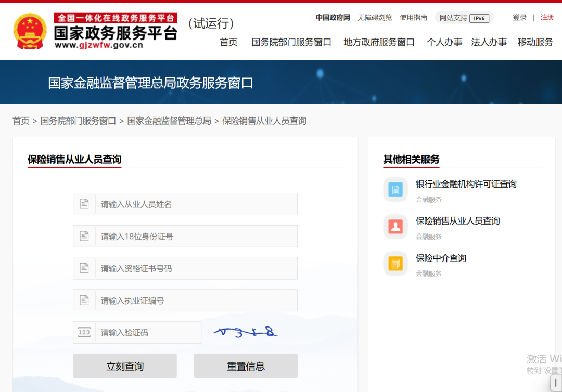
Task: Click the icon in practice license field
Action: click(84, 300)
